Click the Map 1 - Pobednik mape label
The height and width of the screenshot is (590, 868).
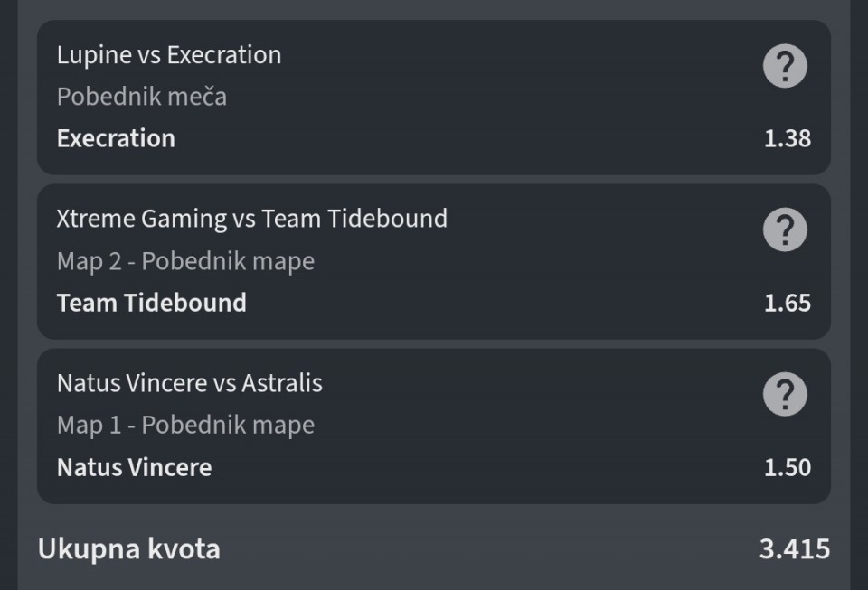coord(185,426)
